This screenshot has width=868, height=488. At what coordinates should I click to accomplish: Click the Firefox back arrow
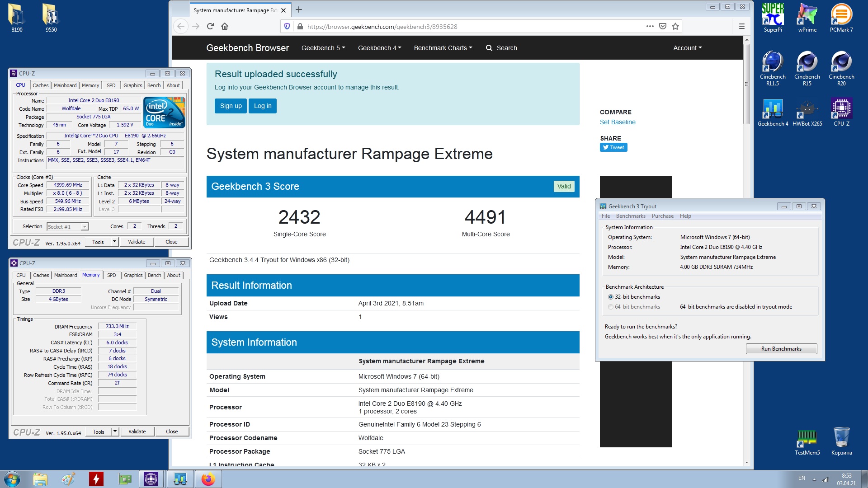tap(181, 26)
